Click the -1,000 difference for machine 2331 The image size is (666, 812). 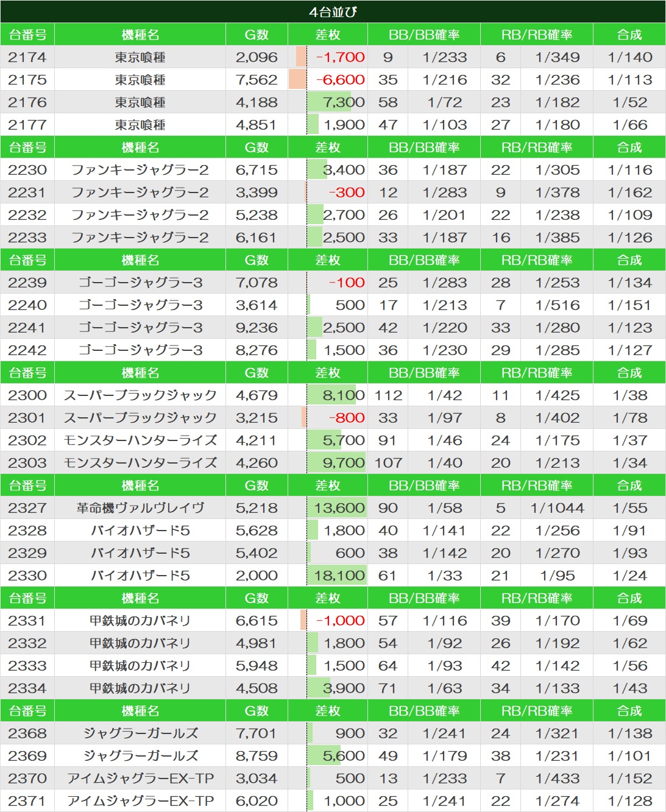coord(340,621)
